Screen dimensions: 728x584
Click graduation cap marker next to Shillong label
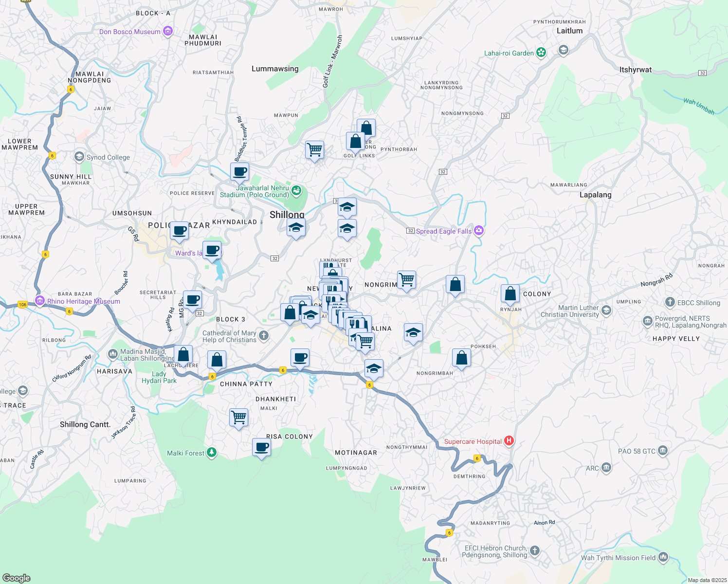point(296,228)
